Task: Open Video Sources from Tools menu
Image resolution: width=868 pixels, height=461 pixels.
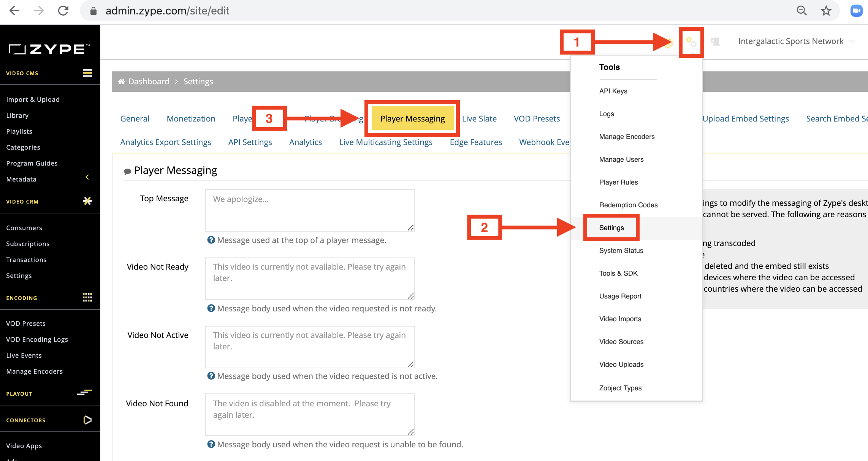Action: 621,341
